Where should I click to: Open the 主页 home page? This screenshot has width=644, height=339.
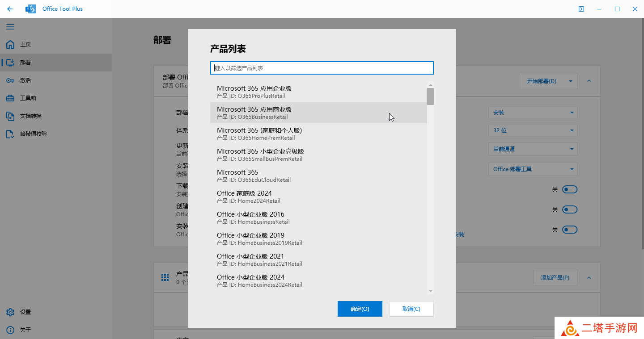click(56, 45)
